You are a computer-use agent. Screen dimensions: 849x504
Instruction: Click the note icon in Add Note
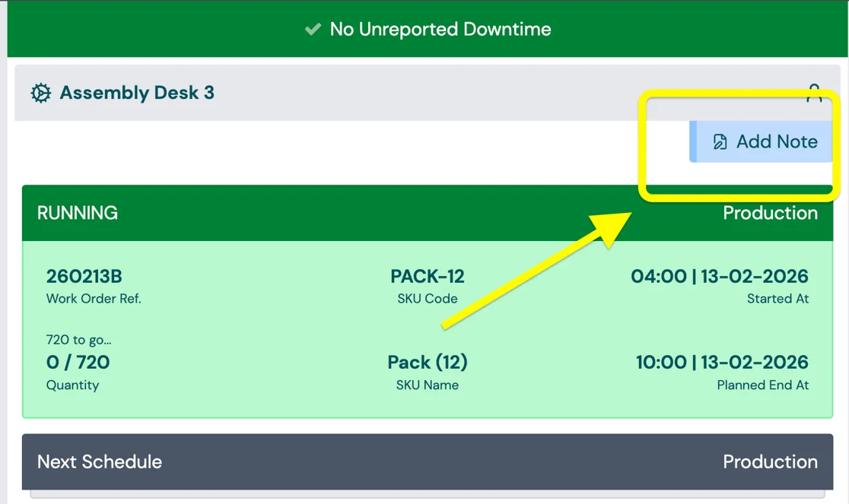click(x=720, y=142)
